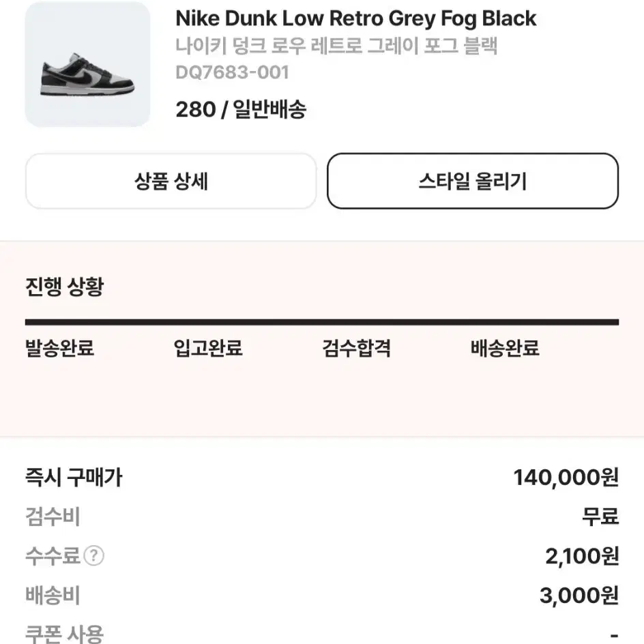The width and height of the screenshot is (644, 644).
Task: Click the 쿠폰 사용 row
Action: tap(322, 634)
